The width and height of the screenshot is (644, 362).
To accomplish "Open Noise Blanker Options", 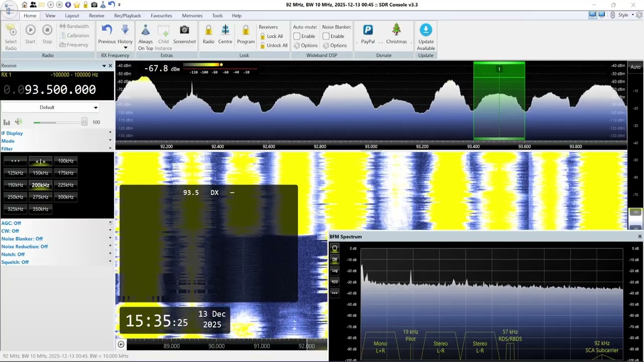I will [335, 45].
